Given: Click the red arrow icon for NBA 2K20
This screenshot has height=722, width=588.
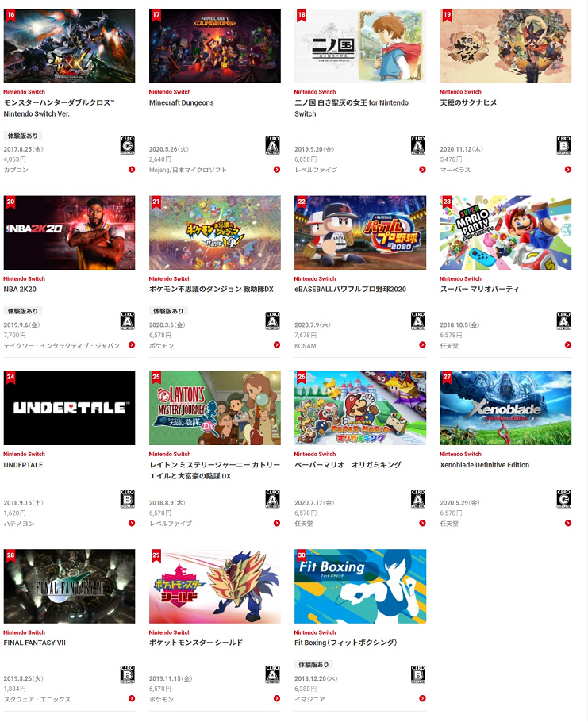Looking at the screenshot, I should point(132,345).
